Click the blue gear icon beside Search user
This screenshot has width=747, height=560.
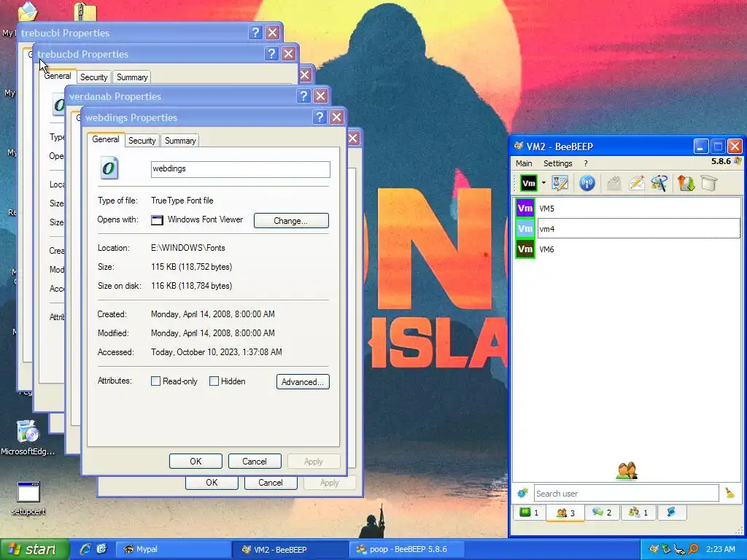pos(522,494)
